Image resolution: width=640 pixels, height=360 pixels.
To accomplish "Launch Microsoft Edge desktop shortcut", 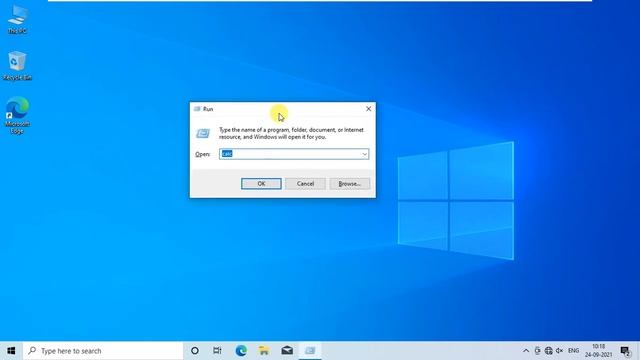I will pyautogui.click(x=18, y=116).
